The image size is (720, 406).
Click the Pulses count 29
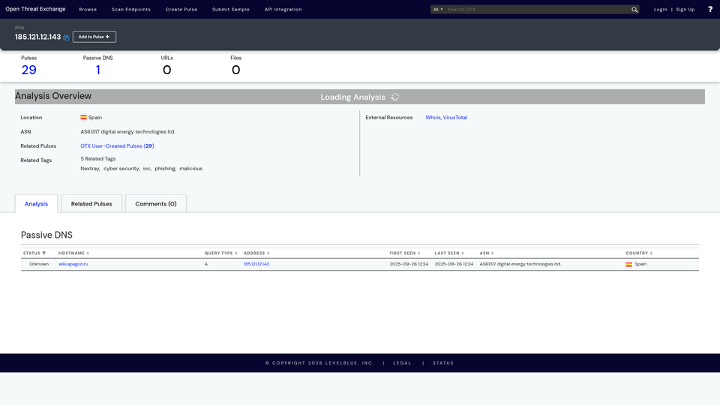[x=29, y=70]
